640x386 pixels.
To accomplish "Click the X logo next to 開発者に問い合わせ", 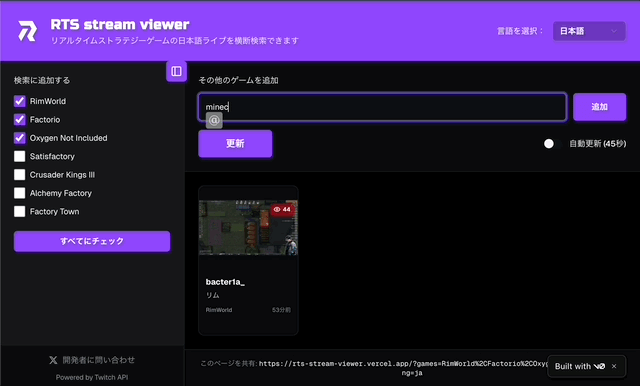I will (53, 360).
